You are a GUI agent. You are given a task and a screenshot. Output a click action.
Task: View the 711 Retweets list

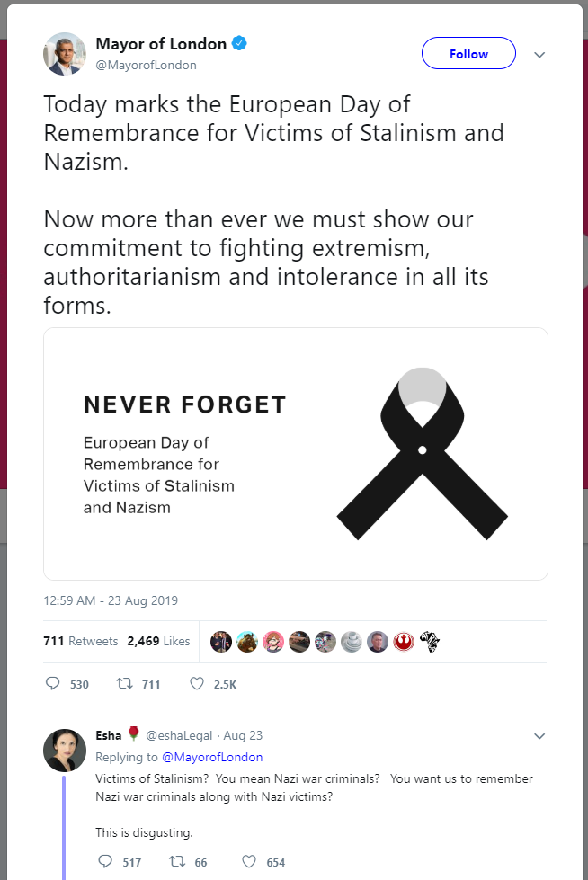[x=80, y=641]
